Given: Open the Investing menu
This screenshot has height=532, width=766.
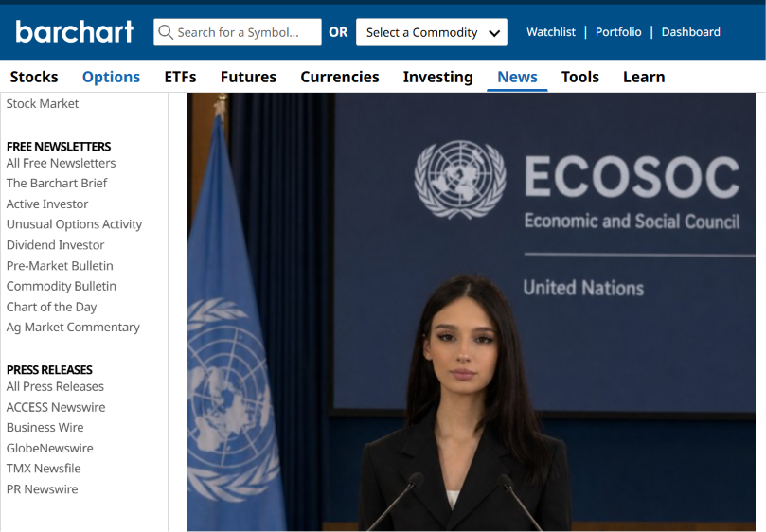Looking at the screenshot, I should pyautogui.click(x=437, y=77).
